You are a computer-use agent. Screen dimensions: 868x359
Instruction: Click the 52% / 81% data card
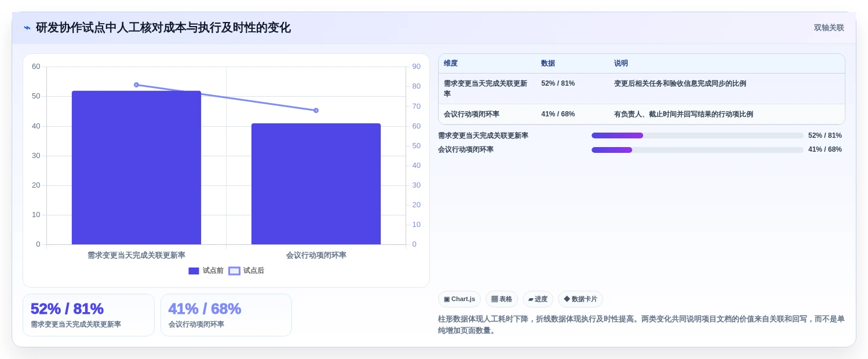[89, 315]
